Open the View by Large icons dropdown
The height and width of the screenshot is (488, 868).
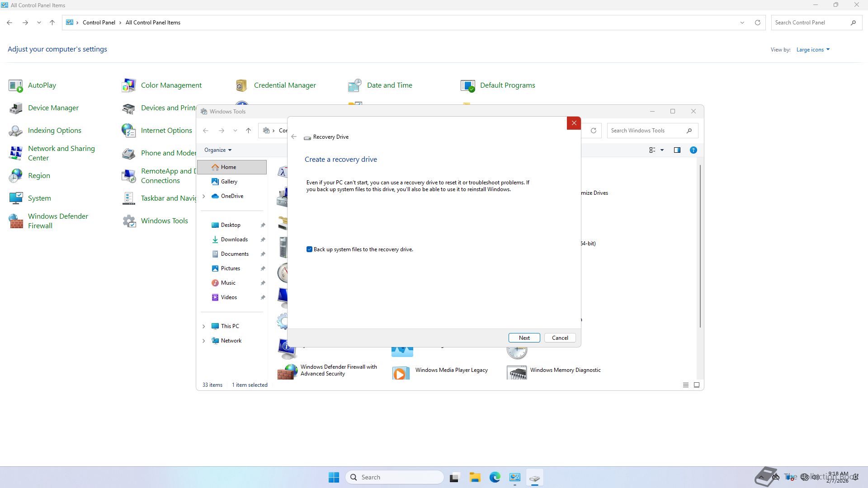point(812,50)
